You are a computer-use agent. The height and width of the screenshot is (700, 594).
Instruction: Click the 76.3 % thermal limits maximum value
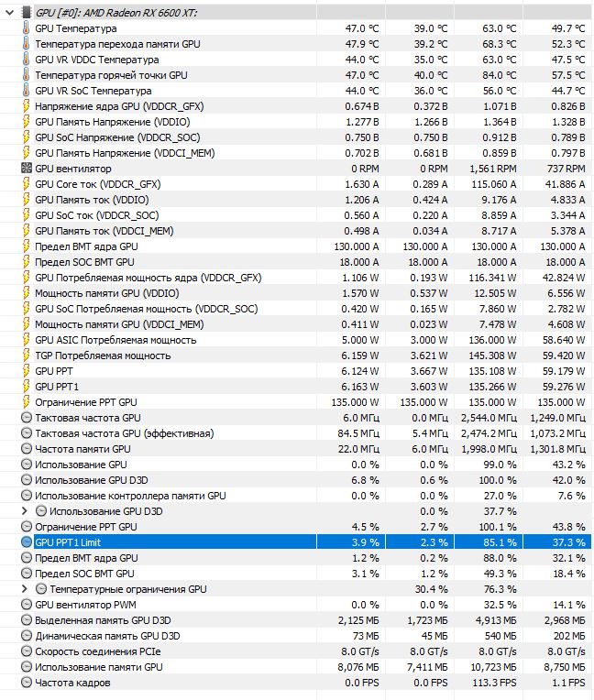[x=500, y=589]
